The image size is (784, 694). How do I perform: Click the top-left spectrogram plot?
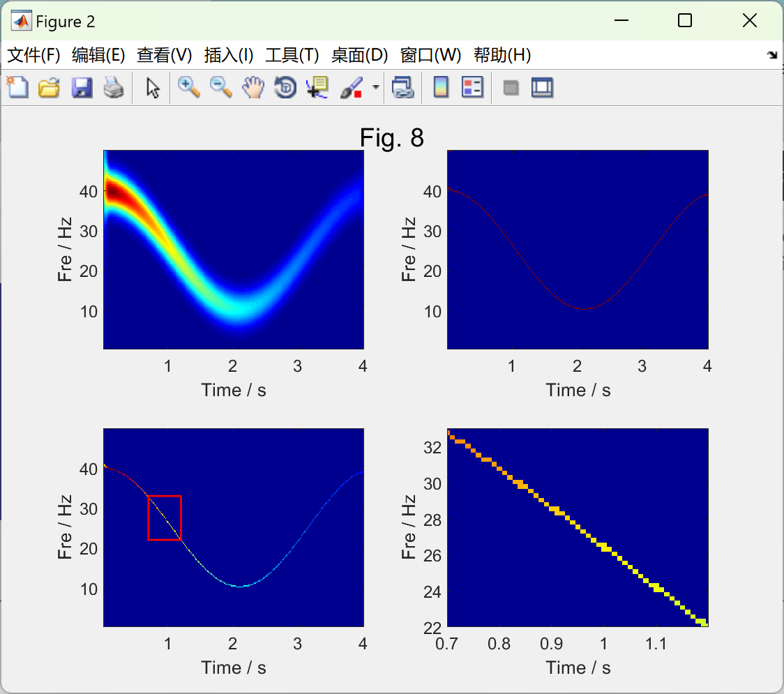click(234, 250)
